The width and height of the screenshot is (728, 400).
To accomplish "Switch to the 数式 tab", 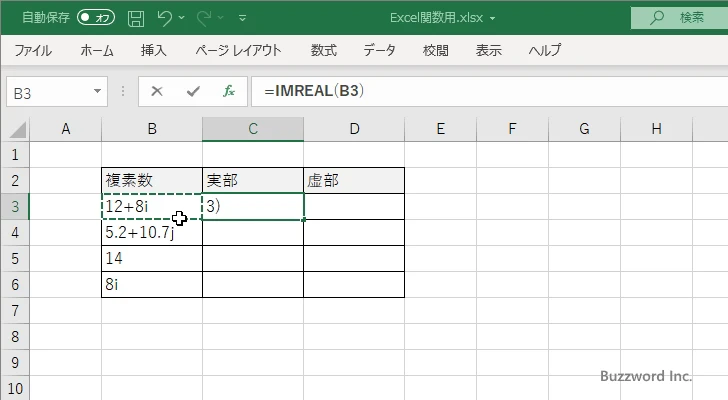I will click(324, 50).
